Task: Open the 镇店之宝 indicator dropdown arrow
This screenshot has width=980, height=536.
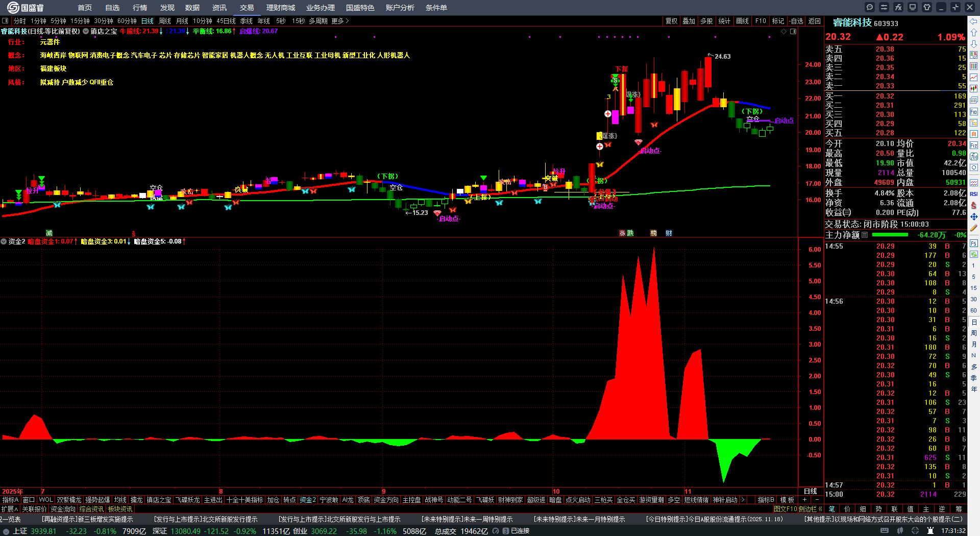Action: coord(86,31)
